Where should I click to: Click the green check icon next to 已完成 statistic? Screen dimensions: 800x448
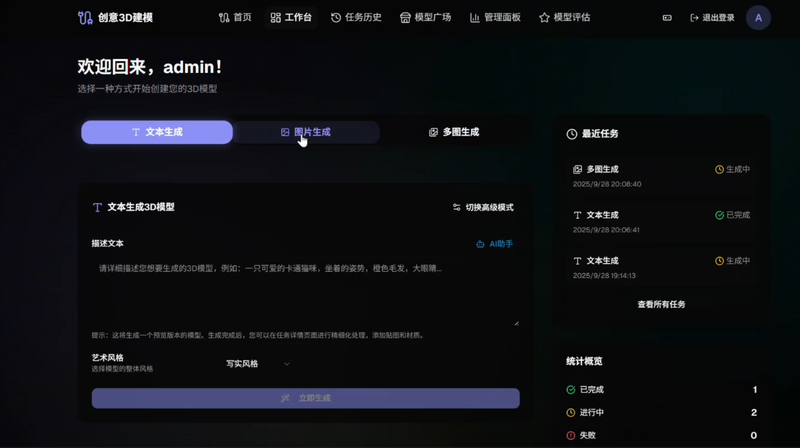point(571,390)
